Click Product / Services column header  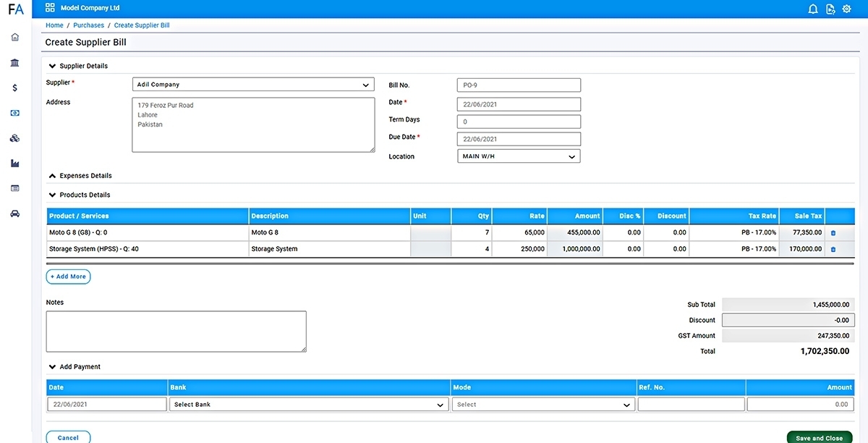(148, 216)
